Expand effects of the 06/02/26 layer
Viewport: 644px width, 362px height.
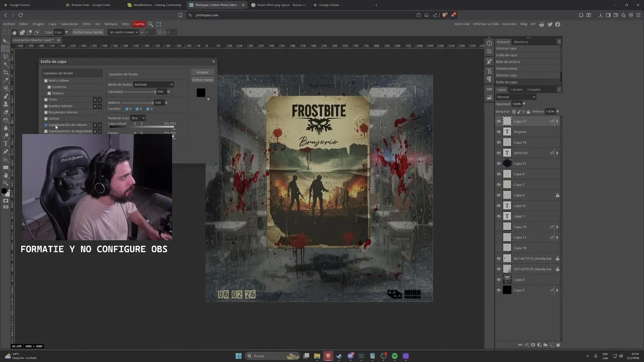(x=557, y=153)
